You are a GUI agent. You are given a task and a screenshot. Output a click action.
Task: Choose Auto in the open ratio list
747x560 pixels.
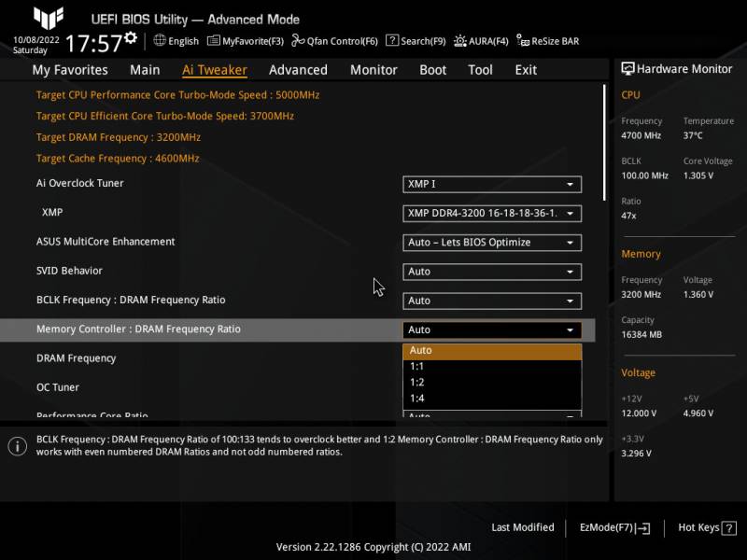492,351
